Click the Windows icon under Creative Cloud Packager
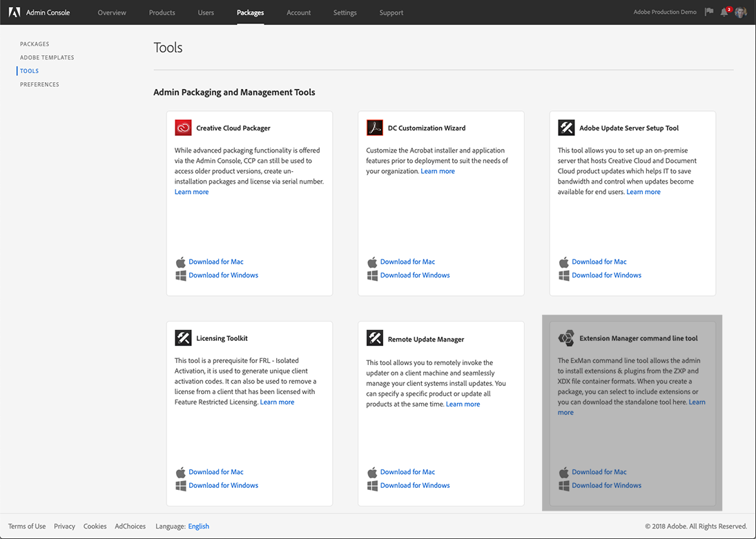The width and height of the screenshot is (756, 539). click(x=181, y=275)
